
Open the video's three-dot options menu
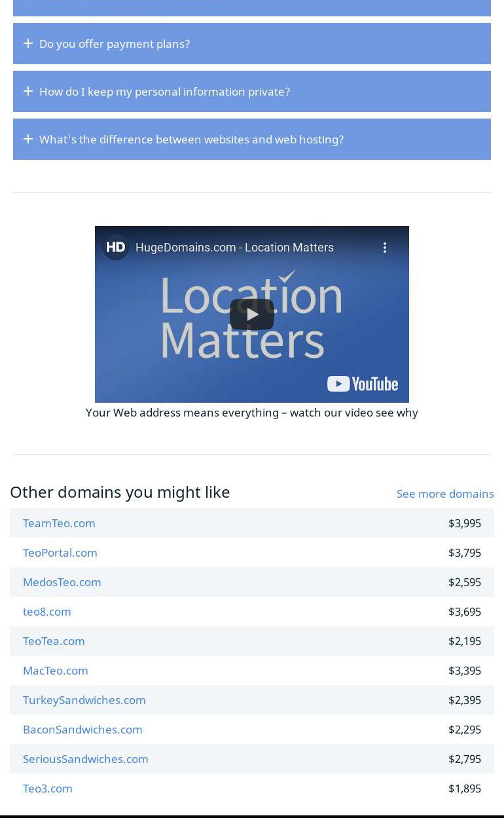pos(385,247)
